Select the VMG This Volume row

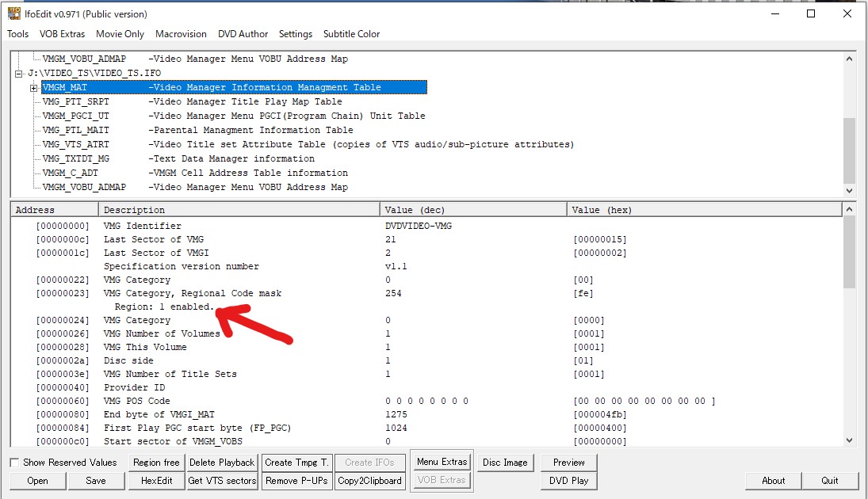click(426, 348)
